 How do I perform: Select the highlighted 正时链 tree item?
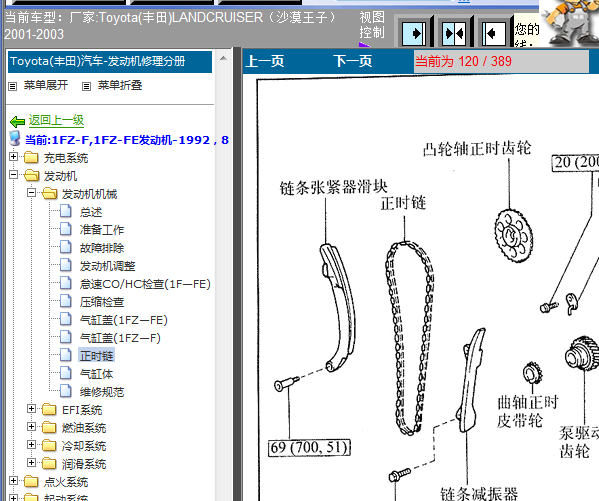(x=96, y=356)
